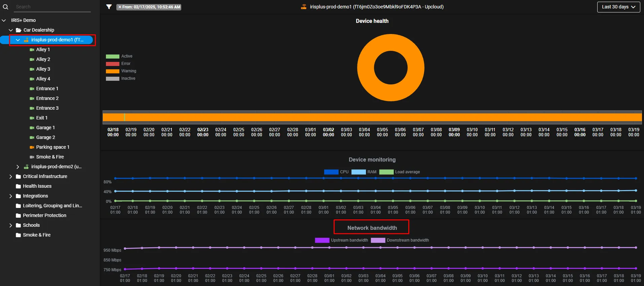Click the orange Parking space 1 camera icon
This screenshot has height=286, width=644.
click(x=32, y=147)
